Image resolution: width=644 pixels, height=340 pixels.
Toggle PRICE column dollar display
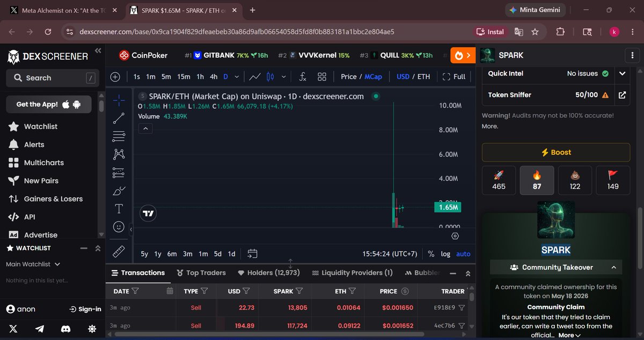tap(405, 291)
